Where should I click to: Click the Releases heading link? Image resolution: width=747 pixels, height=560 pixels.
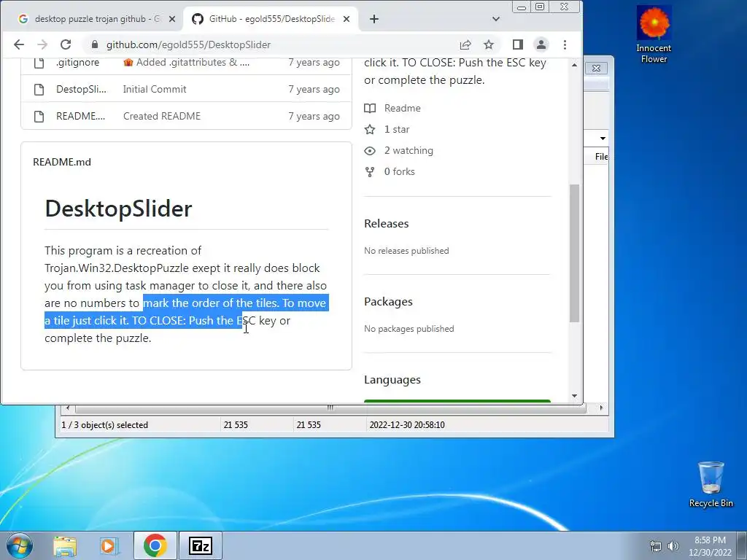coord(387,223)
